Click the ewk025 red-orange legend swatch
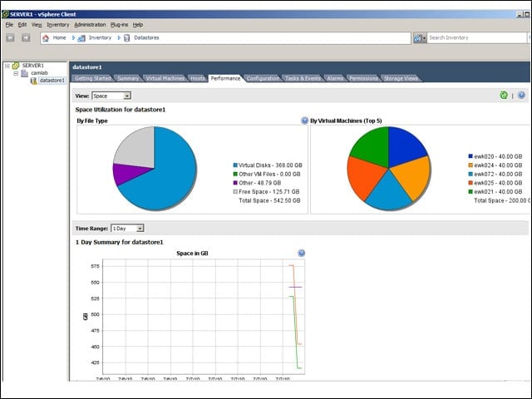Viewport: 532px width, 399px height. (x=470, y=183)
